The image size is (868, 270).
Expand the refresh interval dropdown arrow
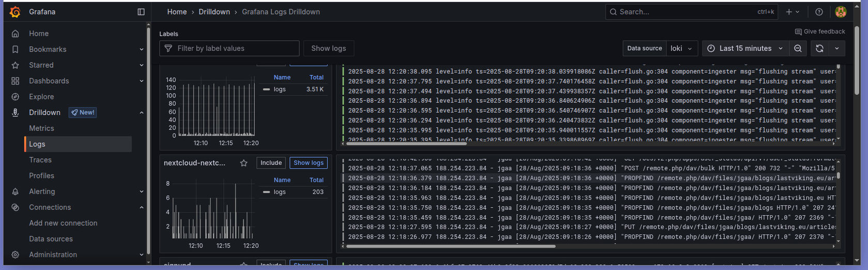point(836,49)
